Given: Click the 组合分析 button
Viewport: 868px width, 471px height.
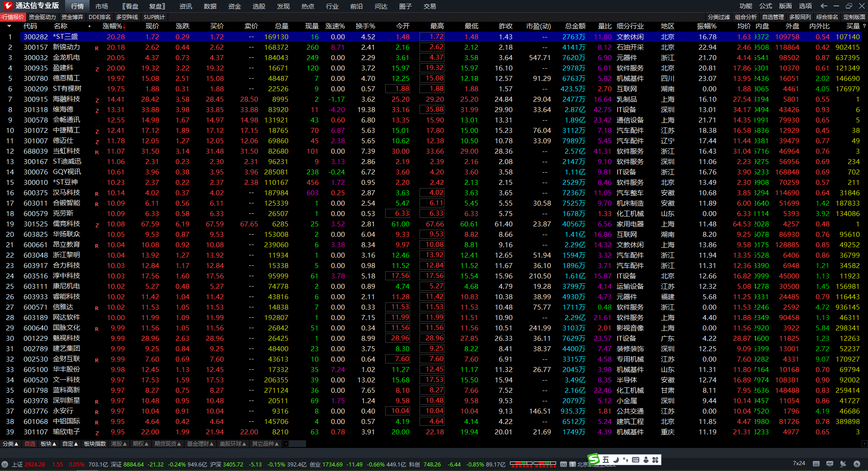Looking at the screenshot, I should tap(746, 17).
